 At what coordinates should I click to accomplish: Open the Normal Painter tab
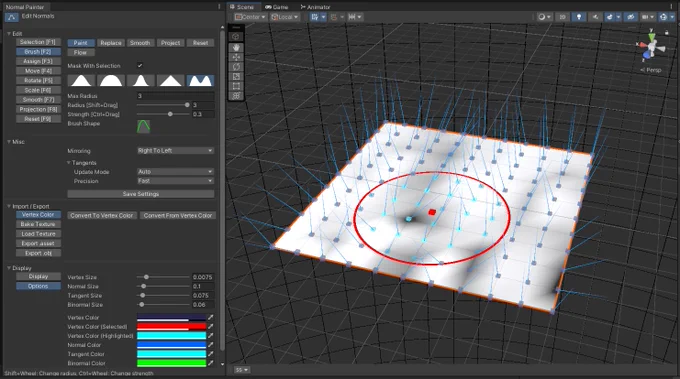coord(25,7)
